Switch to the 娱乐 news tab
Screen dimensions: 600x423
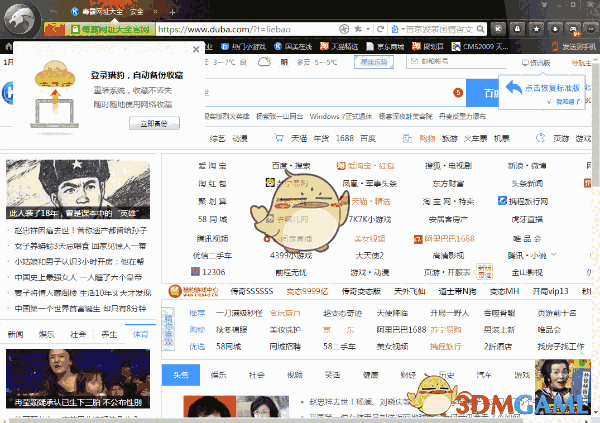click(46, 333)
